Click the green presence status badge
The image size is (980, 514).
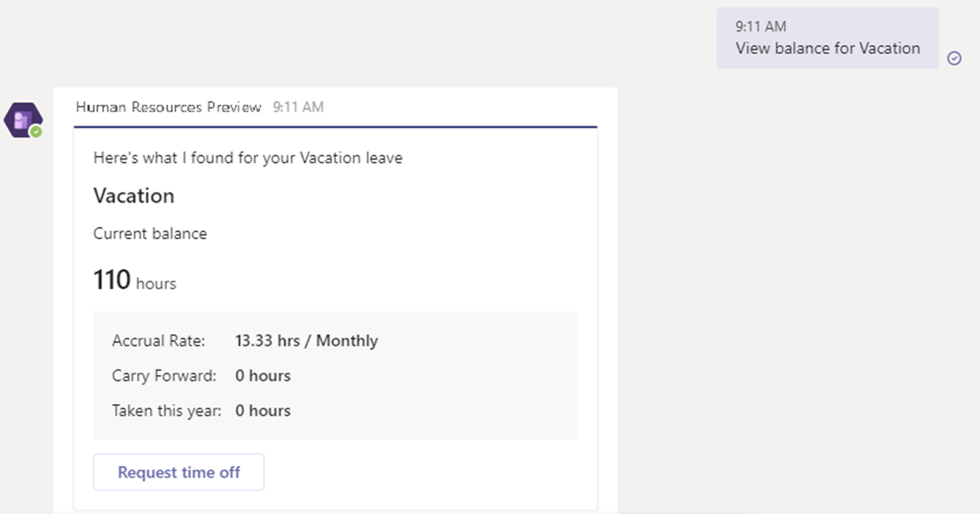pyautogui.click(x=36, y=132)
